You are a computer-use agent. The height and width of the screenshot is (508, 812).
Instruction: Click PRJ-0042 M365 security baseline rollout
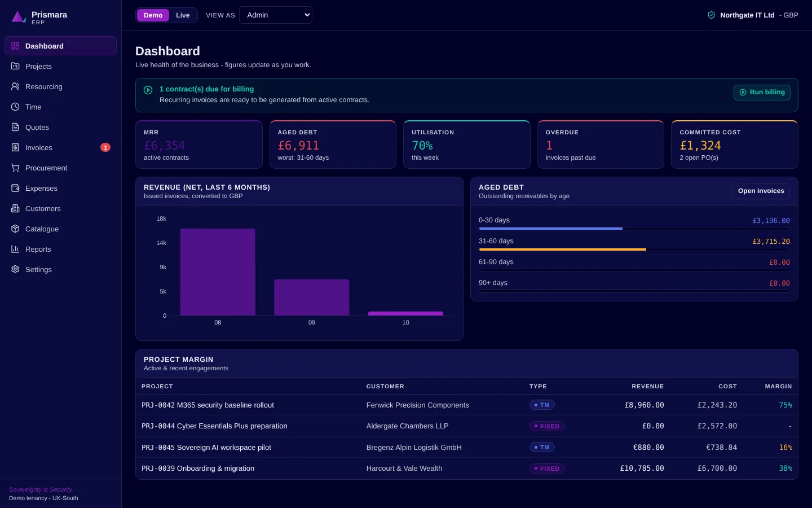(x=208, y=405)
